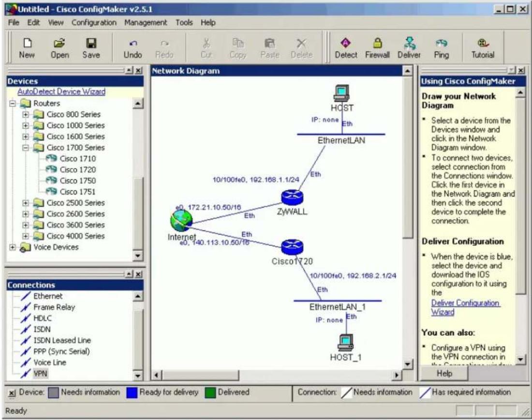The height and width of the screenshot is (420, 532).
Task: Expand Voice Devices folder
Action: [13, 247]
